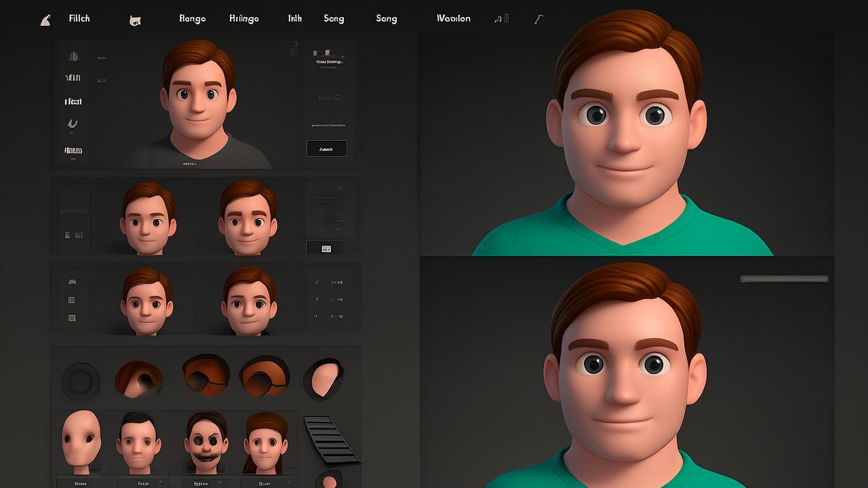The image size is (868, 488).
Task: Pick the skin-tone ear piece swatch
Action: (x=323, y=379)
